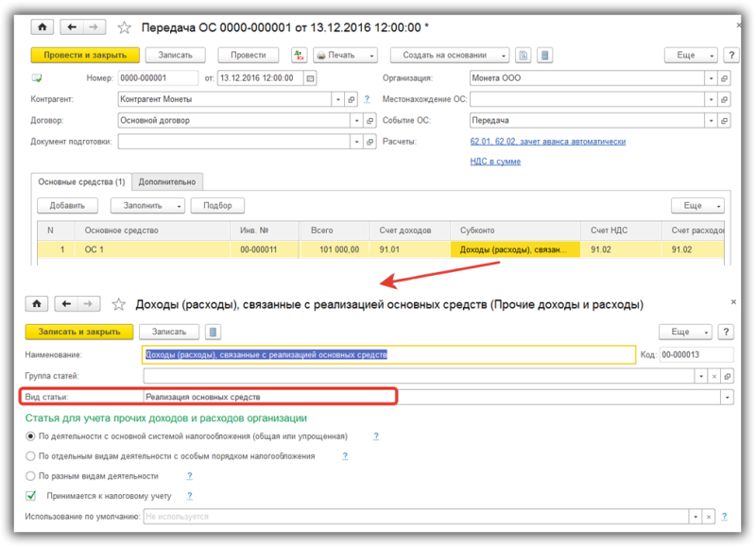Add Доходы (расходы) to favorites with the star
Screen dimensions: 756x547
pos(119,304)
